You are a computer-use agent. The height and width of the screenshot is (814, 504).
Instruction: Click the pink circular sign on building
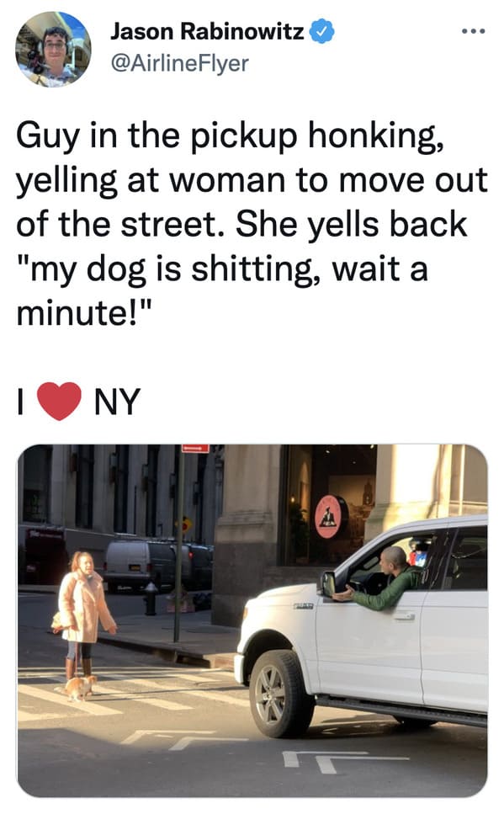tap(330, 517)
